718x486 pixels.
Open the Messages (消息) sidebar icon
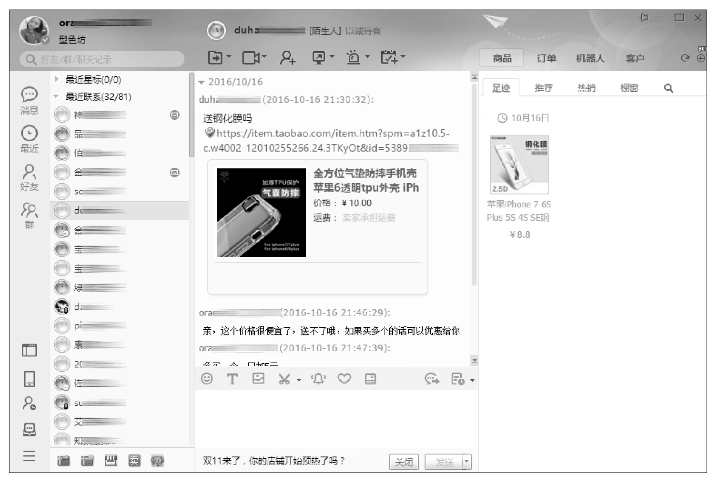[x=29, y=100]
